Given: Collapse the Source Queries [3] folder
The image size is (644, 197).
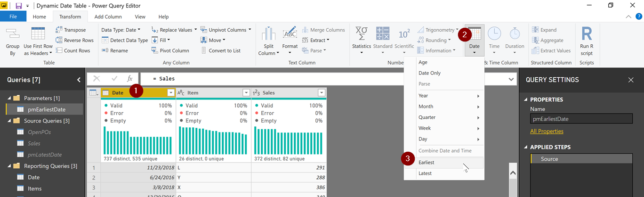Looking at the screenshot, I should coord(8,121).
